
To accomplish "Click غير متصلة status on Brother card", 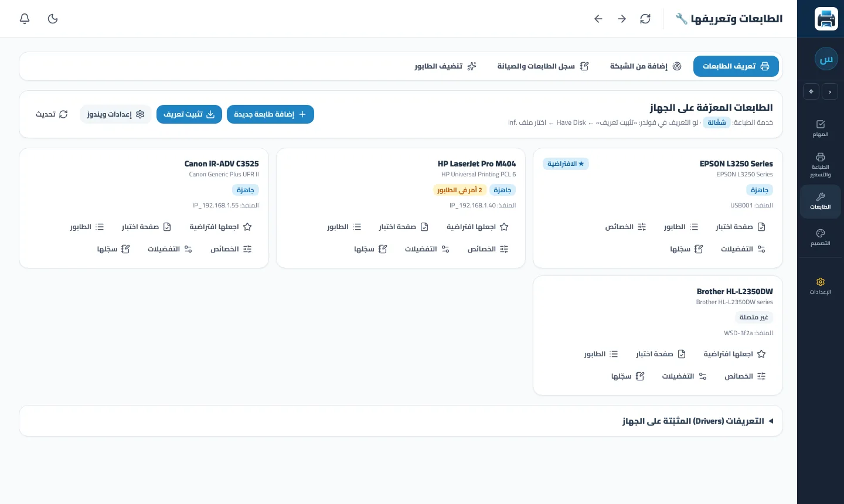I will point(754,317).
